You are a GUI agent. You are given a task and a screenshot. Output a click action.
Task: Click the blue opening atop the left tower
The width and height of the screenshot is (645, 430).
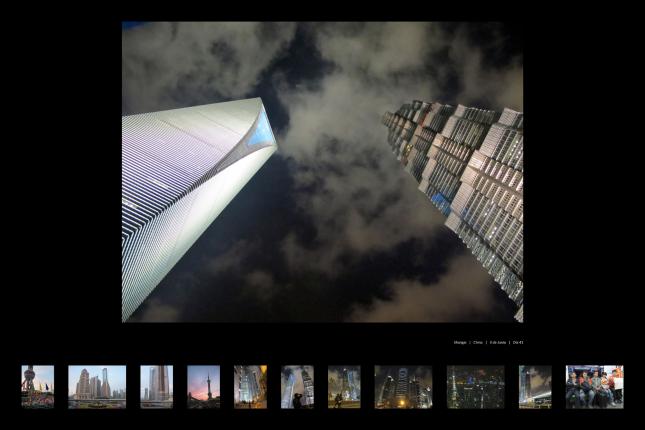(x=260, y=130)
